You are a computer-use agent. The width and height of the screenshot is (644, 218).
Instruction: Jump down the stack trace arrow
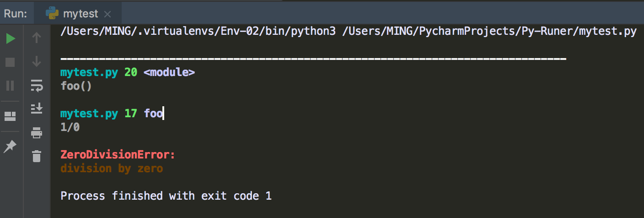pos(37,61)
